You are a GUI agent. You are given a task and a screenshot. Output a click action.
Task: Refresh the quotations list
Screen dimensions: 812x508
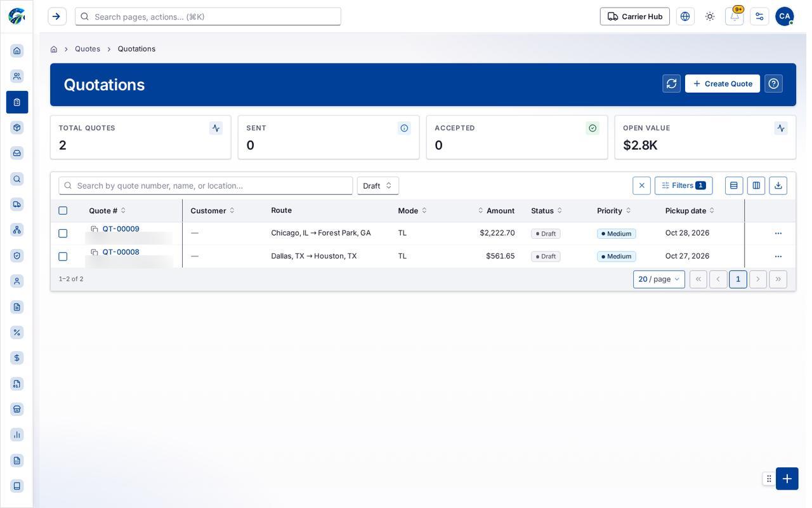(x=671, y=84)
